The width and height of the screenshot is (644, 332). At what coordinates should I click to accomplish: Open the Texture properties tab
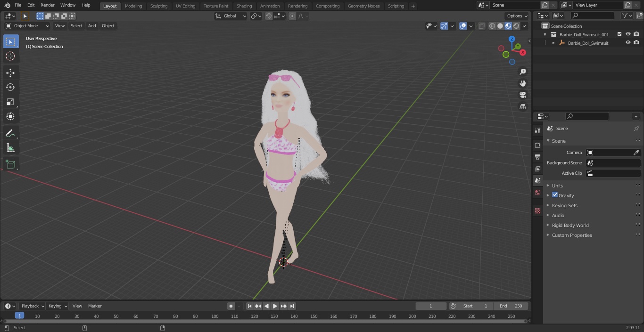pos(537,211)
